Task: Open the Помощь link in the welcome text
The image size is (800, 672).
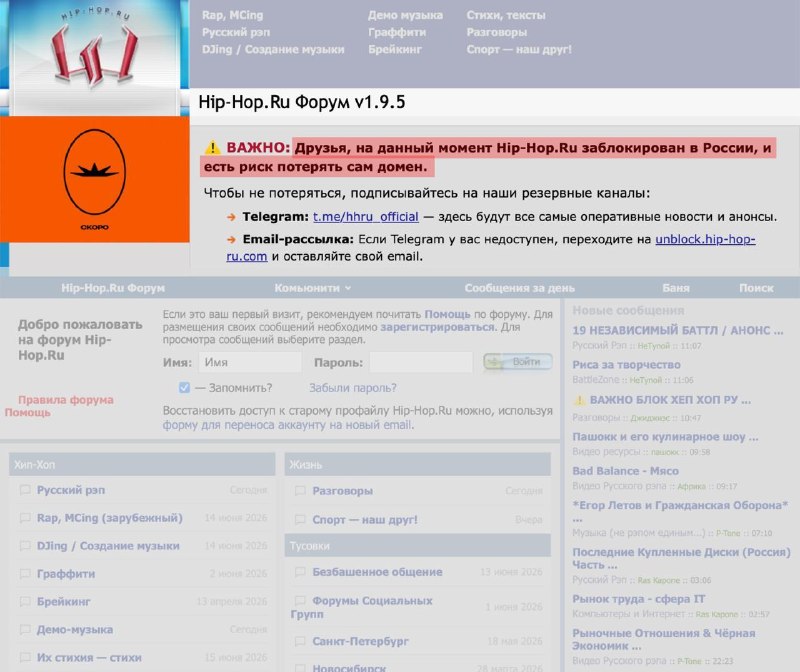Action: pos(447,314)
